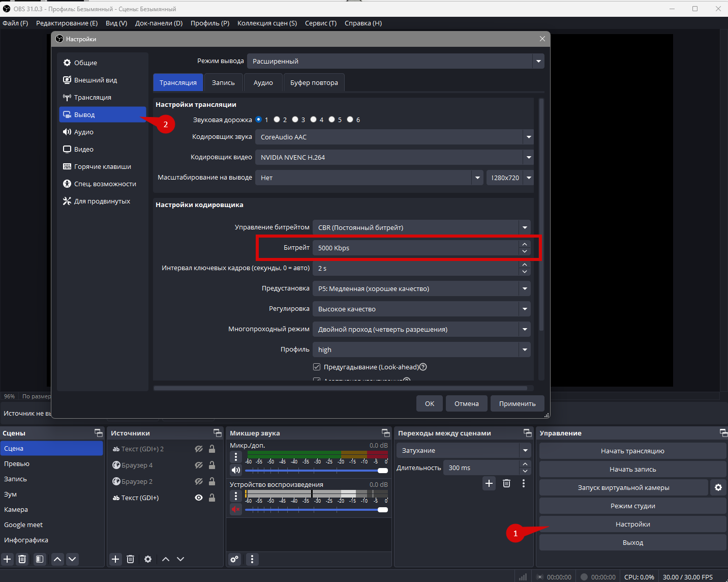728x582 pixels.
Task: Add a scene transition with plus
Action: [489, 483]
